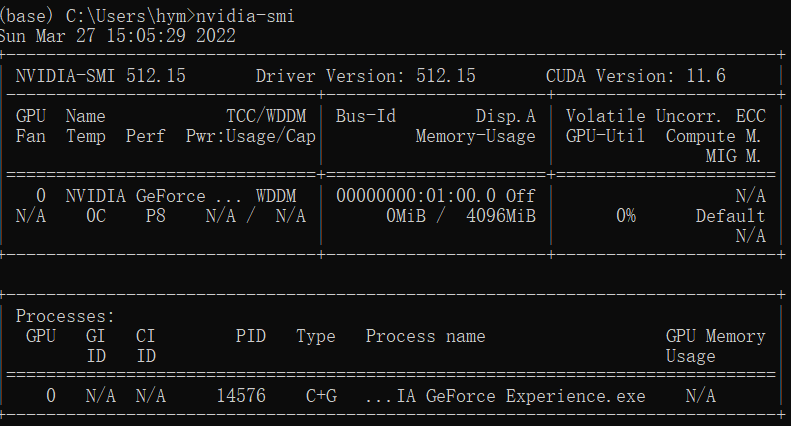Select the timestamp 'Sun Mar 27 15:05:29 2022'

pos(118,36)
